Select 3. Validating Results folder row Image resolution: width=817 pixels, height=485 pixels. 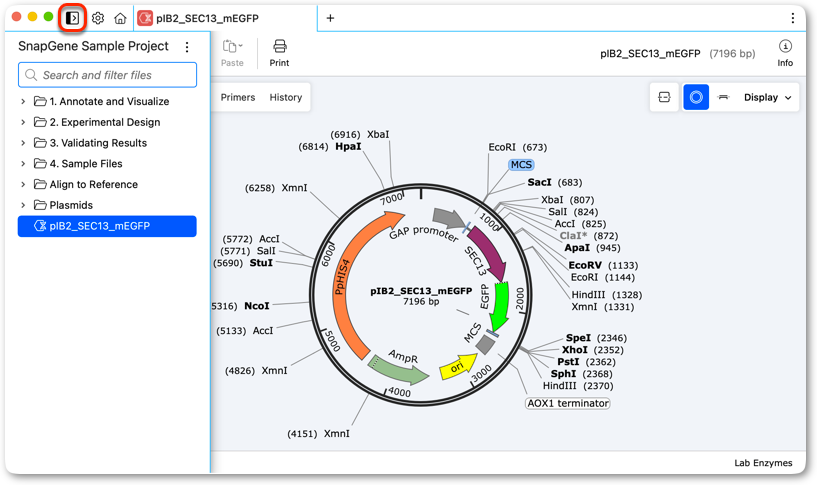(x=107, y=143)
